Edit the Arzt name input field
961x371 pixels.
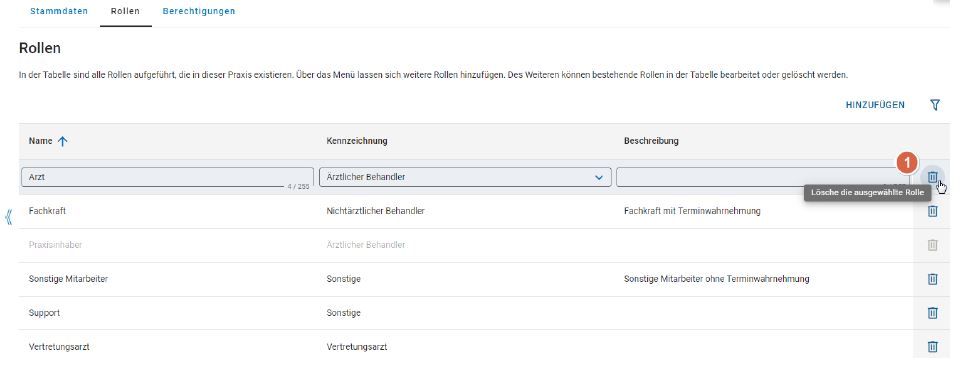pos(167,177)
